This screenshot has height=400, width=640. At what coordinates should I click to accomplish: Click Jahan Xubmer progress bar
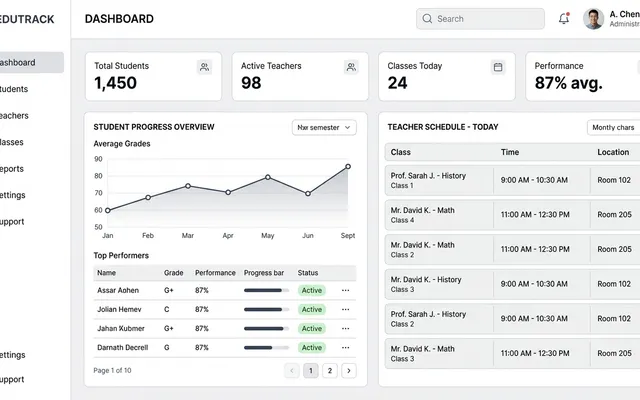pos(266,329)
